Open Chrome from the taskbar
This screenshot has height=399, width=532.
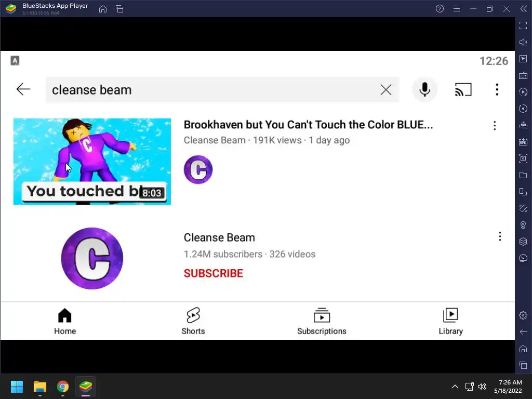coord(63,387)
